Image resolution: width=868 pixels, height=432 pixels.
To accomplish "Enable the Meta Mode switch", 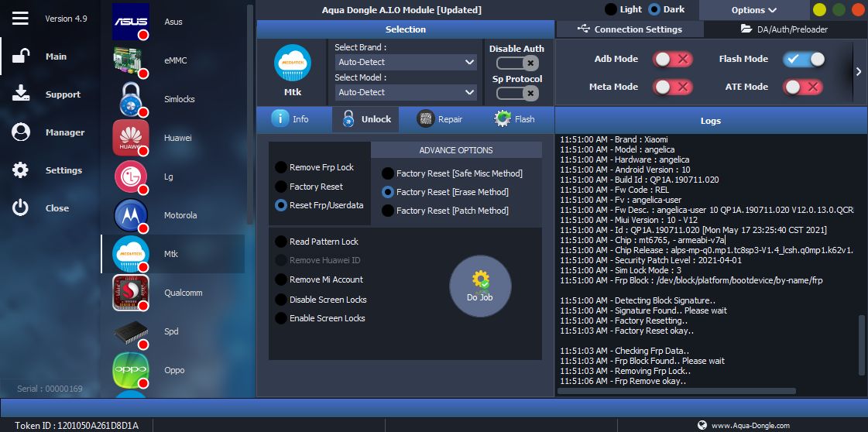I will (673, 87).
